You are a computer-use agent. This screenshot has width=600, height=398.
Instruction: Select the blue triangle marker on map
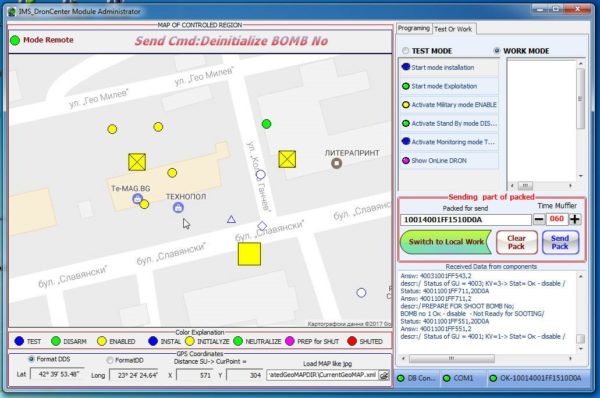pos(231,219)
